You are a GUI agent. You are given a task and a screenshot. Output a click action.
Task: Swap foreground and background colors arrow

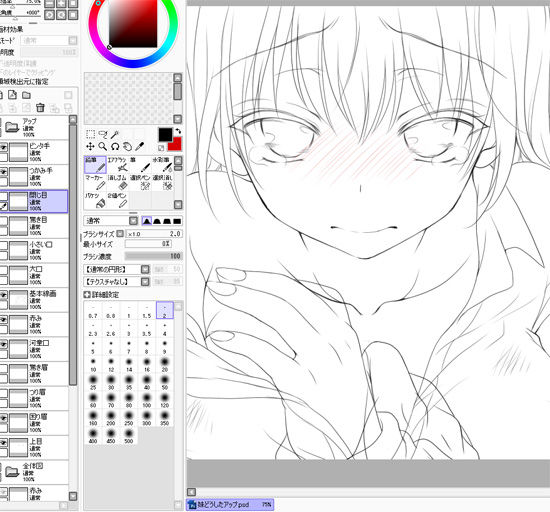[x=178, y=131]
